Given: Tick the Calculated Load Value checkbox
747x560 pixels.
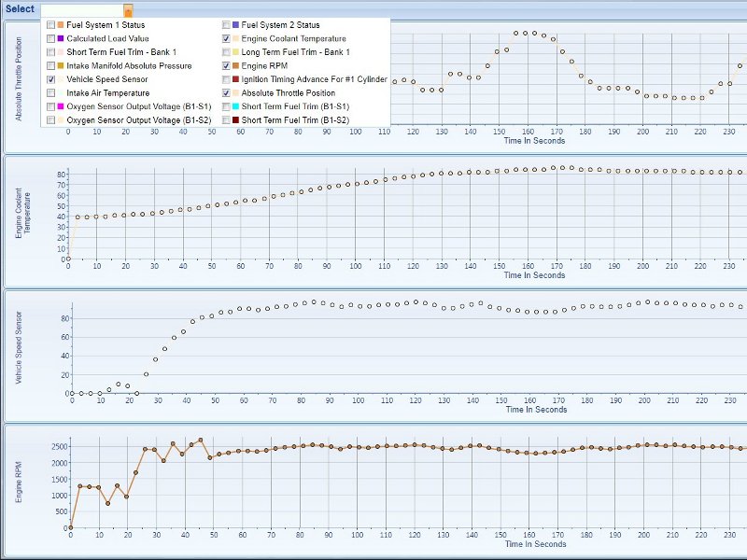Looking at the screenshot, I should [x=50, y=39].
